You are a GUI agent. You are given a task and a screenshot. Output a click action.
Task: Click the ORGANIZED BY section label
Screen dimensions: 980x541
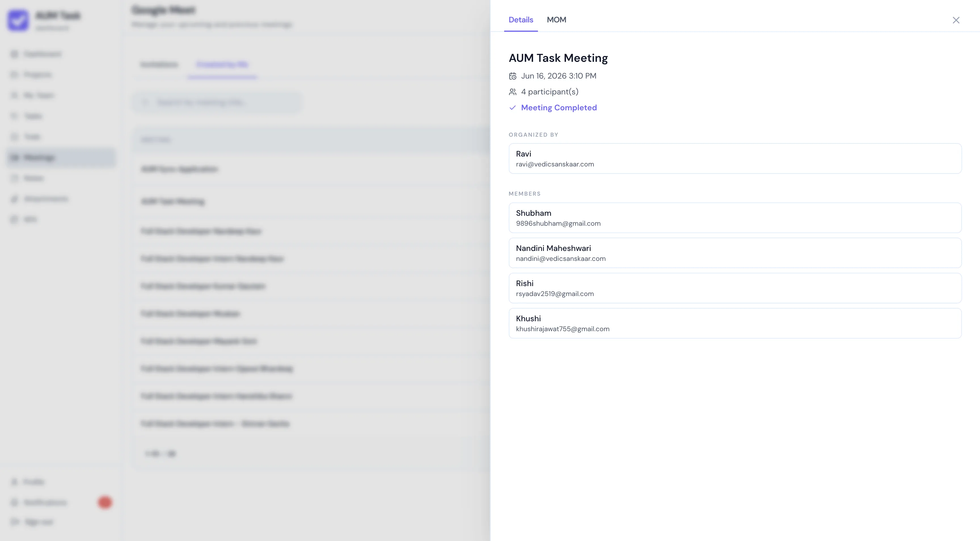tap(533, 135)
